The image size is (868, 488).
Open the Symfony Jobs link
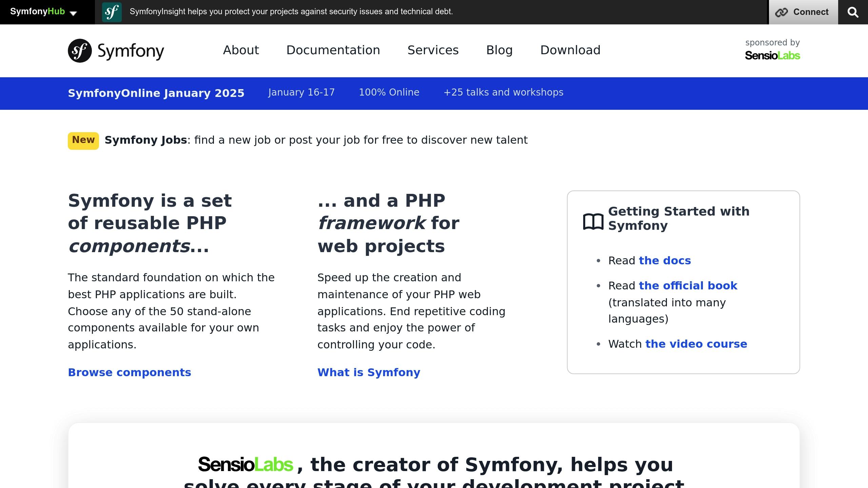click(x=144, y=140)
